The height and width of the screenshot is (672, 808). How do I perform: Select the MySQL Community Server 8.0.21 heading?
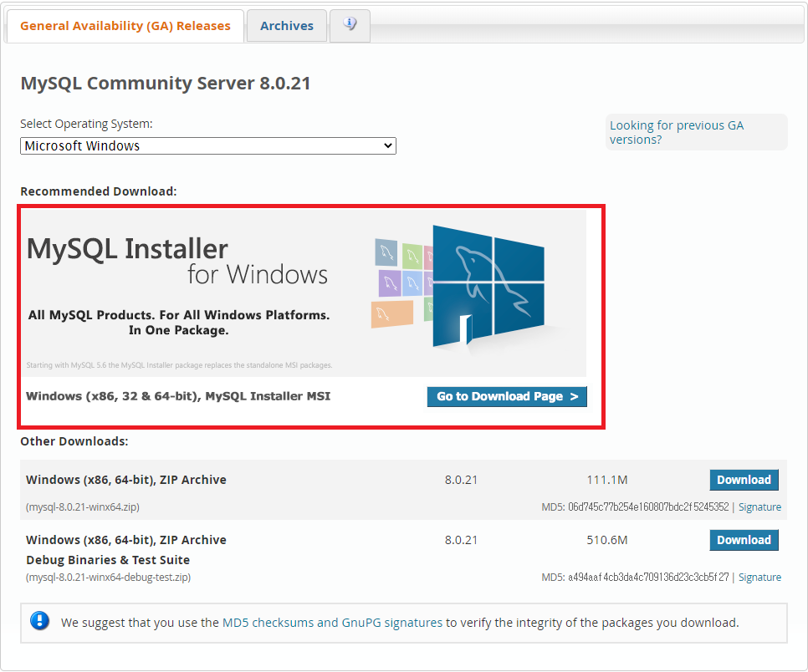(x=166, y=84)
